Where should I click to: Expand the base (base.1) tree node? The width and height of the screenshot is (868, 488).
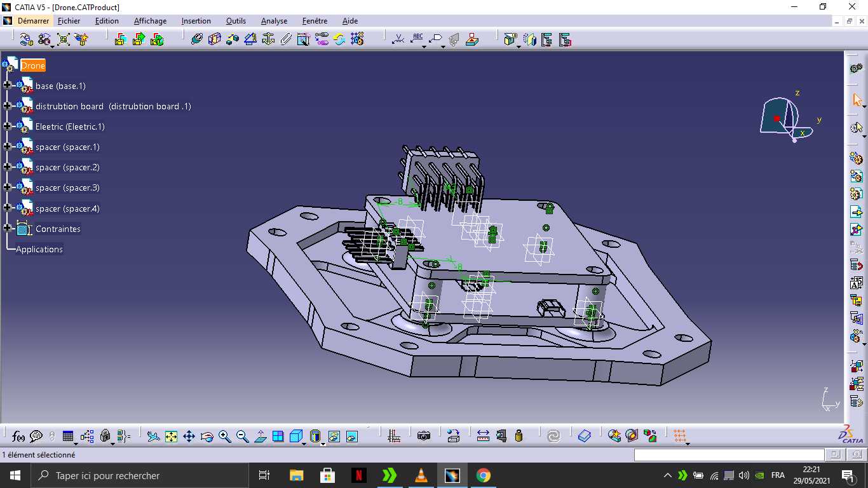tap(8, 85)
